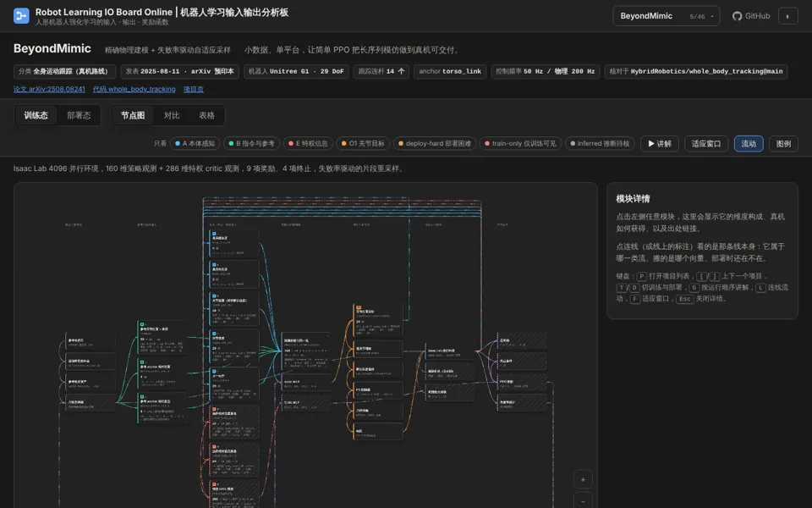
Task: Click green badge on 参考 anchor 相对位置 node
Action: [x=142, y=362]
